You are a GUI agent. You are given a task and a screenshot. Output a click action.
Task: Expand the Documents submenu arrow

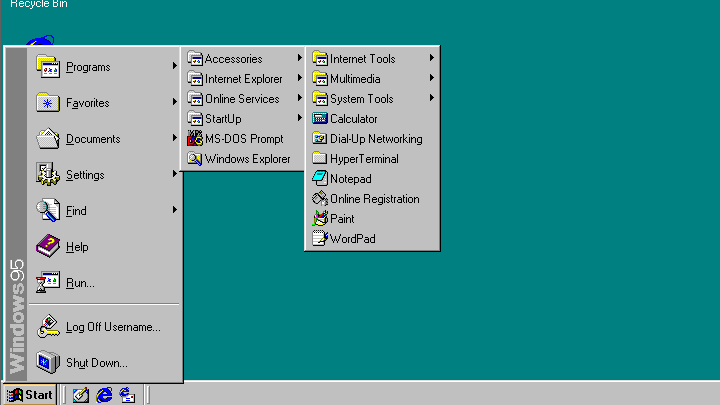point(174,138)
